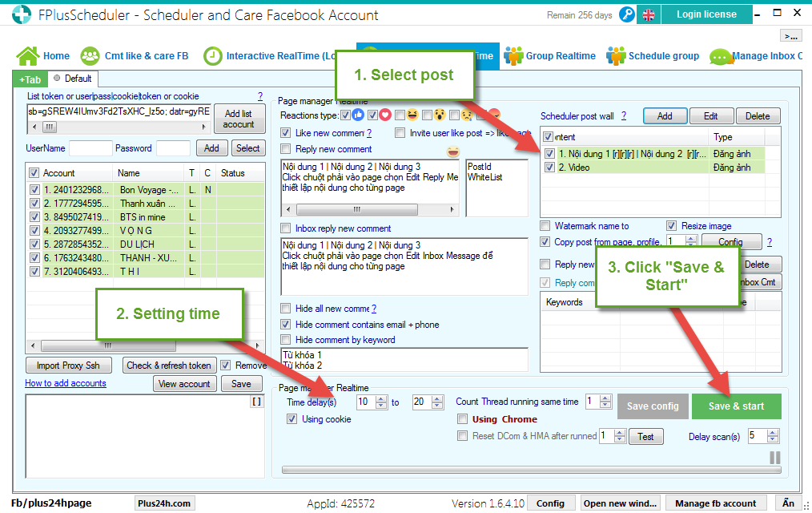The width and height of the screenshot is (812, 513).
Task: Click the Login license button
Action: coord(706,14)
